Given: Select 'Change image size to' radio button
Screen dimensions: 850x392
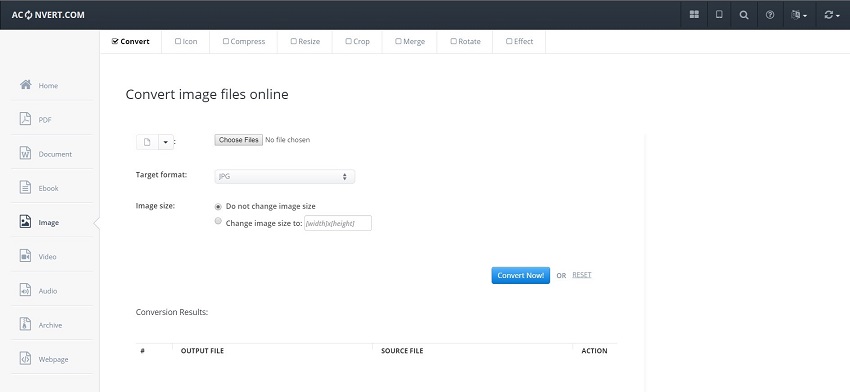Looking at the screenshot, I should [x=218, y=221].
